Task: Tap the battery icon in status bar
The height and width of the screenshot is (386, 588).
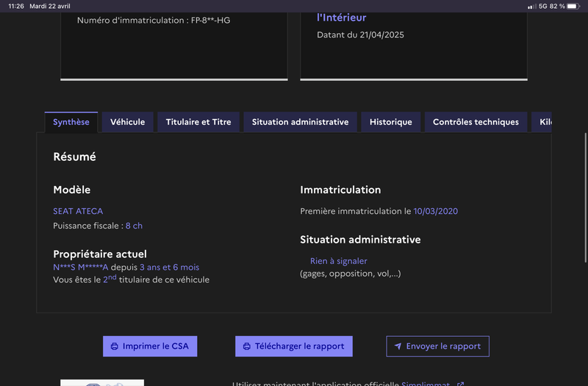Action: [x=573, y=6]
